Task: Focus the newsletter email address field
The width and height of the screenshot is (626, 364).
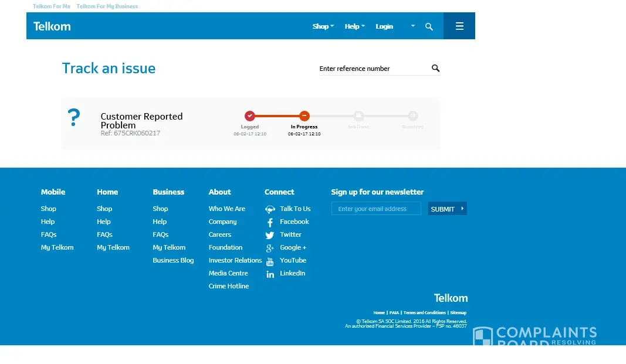Action: coord(376,209)
